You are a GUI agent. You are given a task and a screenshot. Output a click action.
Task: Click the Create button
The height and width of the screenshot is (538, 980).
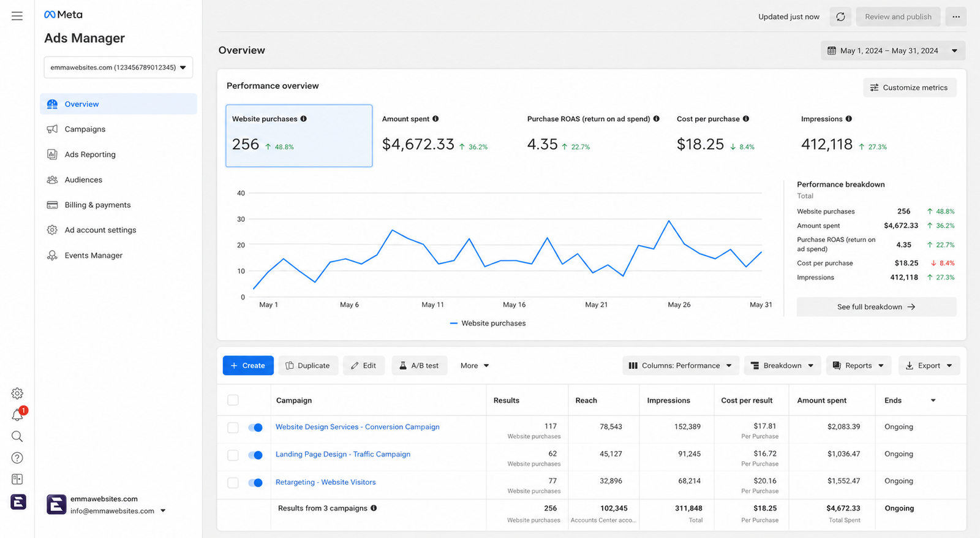pyautogui.click(x=248, y=366)
